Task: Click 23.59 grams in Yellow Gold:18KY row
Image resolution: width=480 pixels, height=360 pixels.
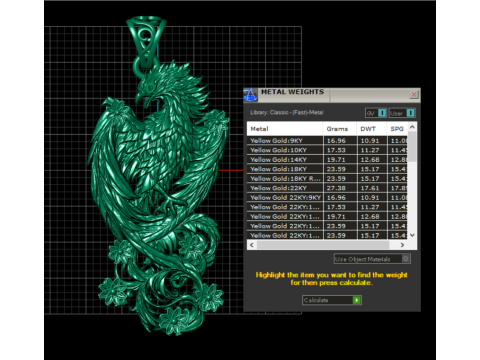Action: [x=336, y=169]
